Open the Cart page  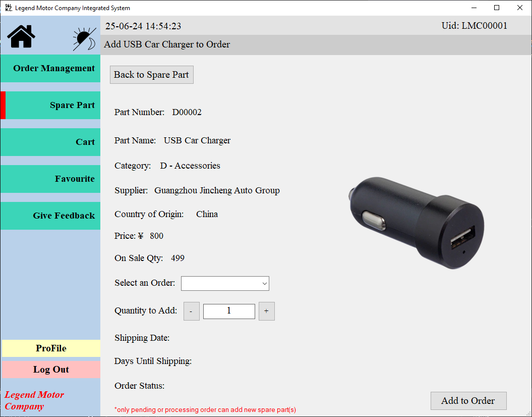(x=50, y=142)
